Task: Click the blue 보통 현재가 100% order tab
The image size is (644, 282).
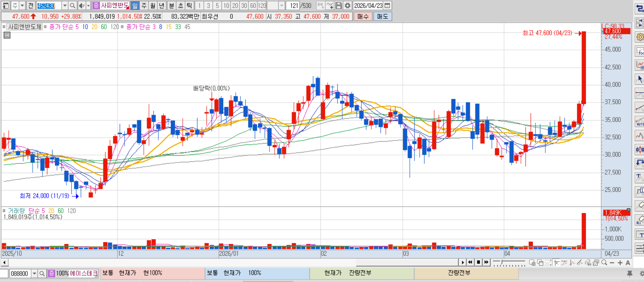Action: coord(257,273)
